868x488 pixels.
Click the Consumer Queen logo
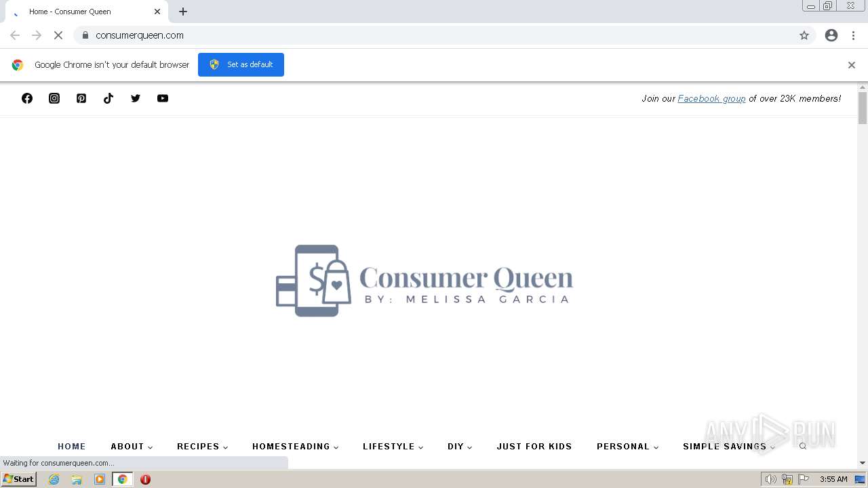click(425, 281)
